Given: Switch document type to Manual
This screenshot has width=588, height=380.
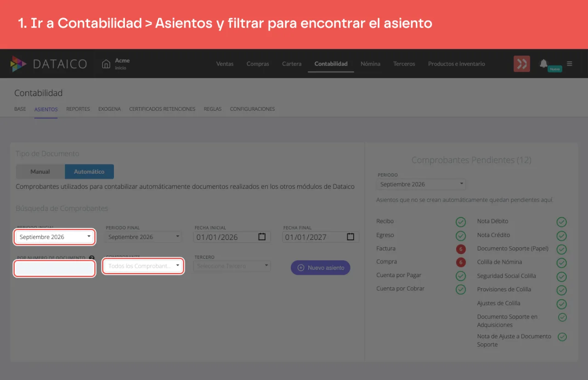Looking at the screenshot, I should click(40, 171).
